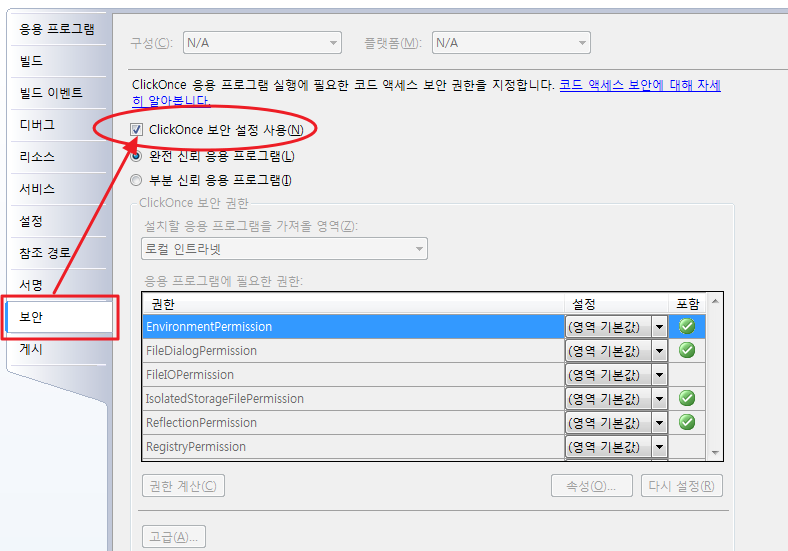Viewport: 788px width, 551px height.
Task: Open EnvironmentPermission setting dropdown
Action: pyautogui.click(x=659, y=327)
